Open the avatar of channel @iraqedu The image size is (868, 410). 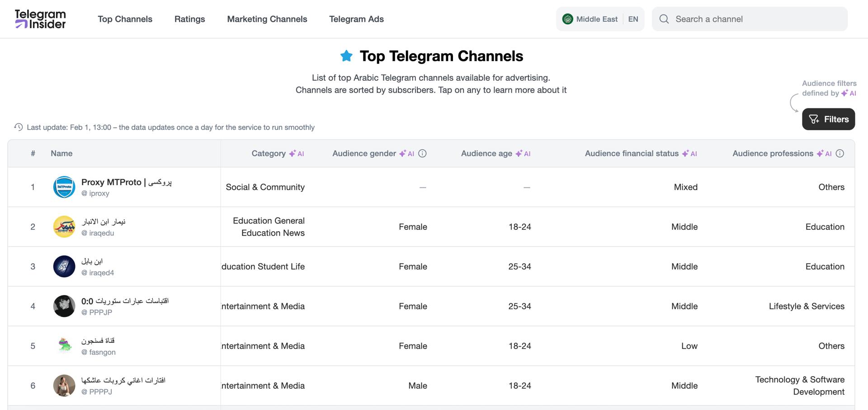tap(64, 227)
